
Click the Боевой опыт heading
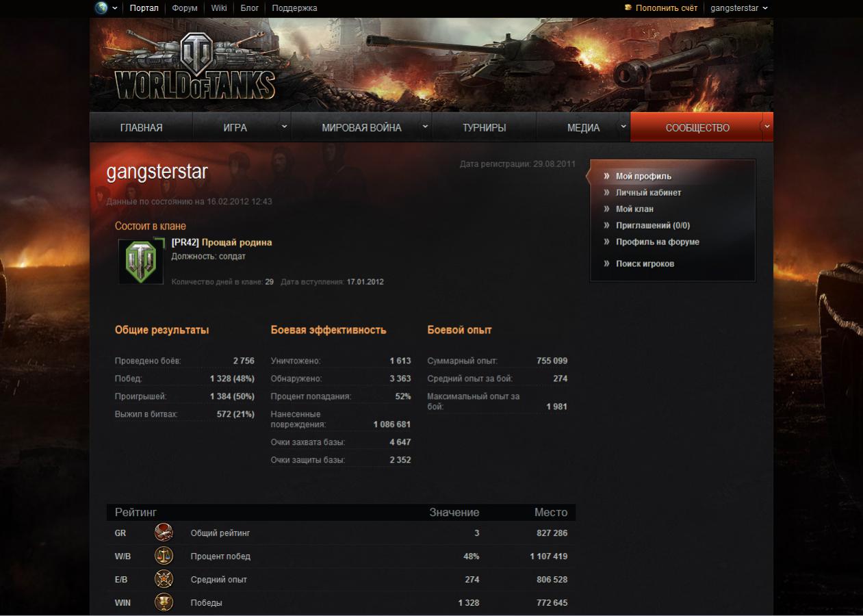coord(459,330)
